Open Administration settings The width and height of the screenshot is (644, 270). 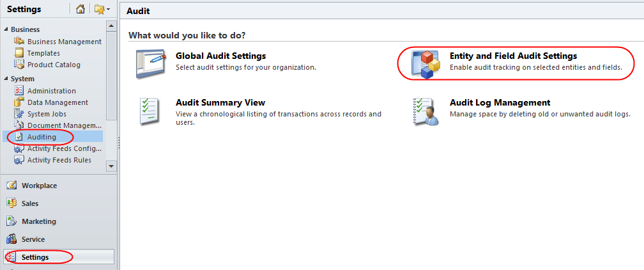(51, 91)
